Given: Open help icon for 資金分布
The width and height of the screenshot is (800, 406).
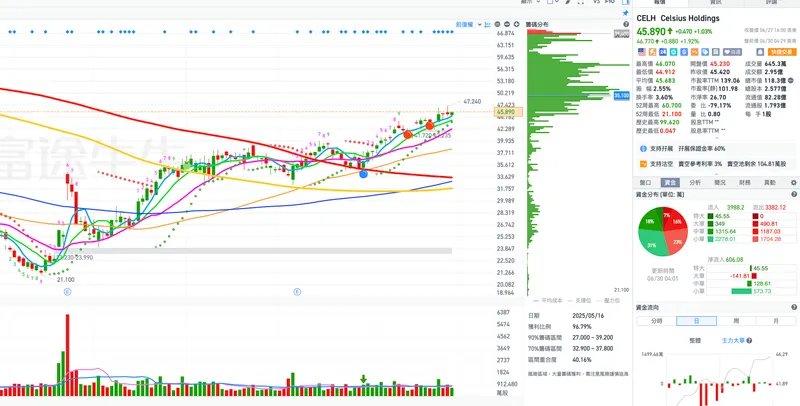Looking at the screenshot, I should point(794,194).
